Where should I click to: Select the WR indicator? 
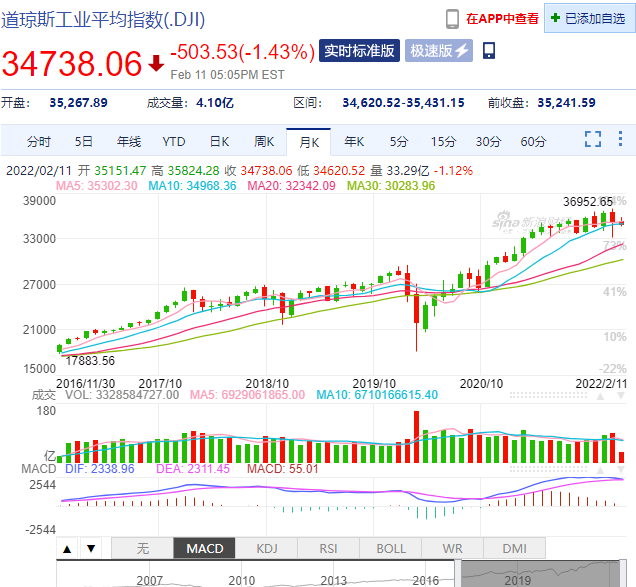(x=452, y=549)
